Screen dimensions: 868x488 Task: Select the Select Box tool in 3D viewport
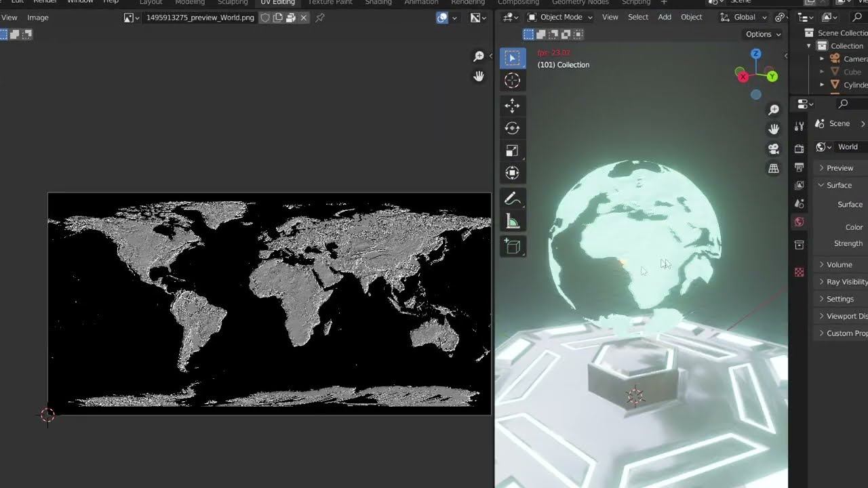[512, 58]
